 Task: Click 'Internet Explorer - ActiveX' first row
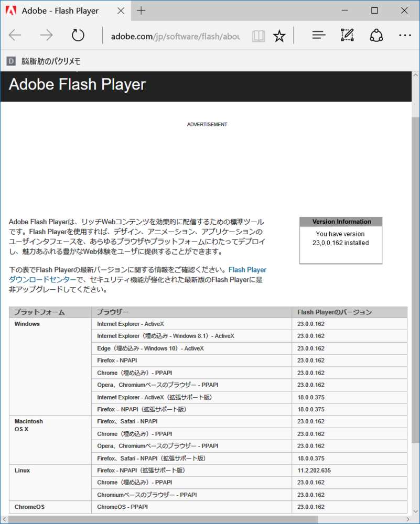[191, 324]
